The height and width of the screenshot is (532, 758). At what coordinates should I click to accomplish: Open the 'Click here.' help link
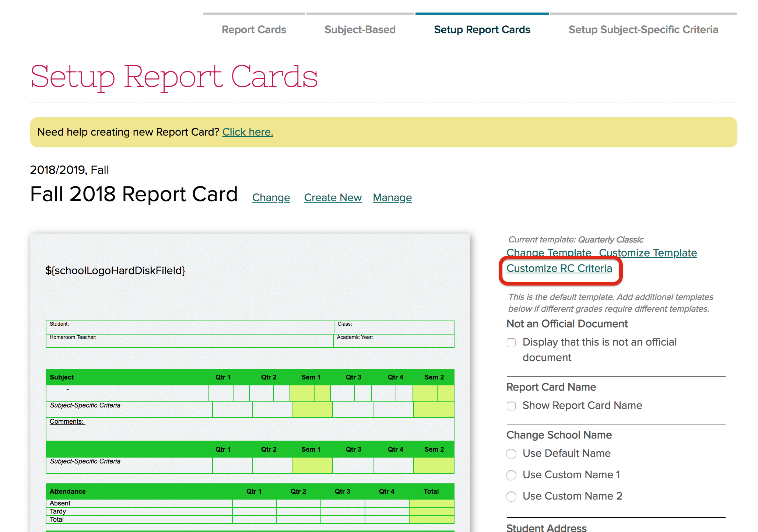tap(248, 132)
